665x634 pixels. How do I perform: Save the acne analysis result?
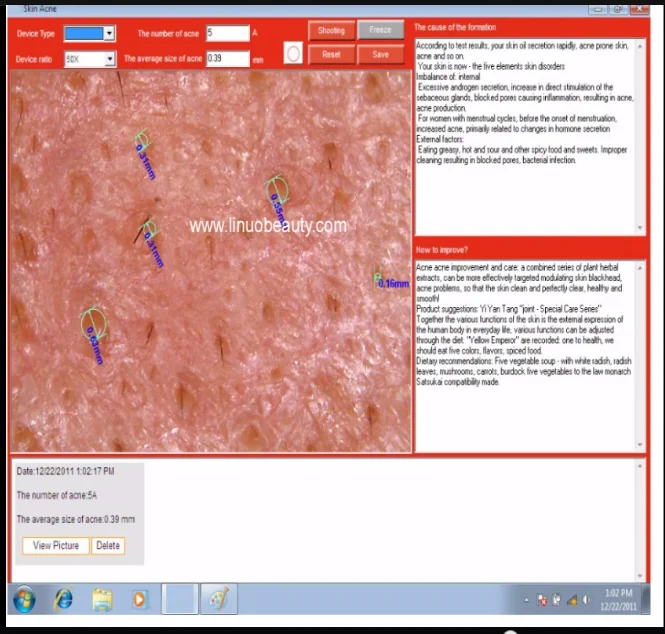pyautogui.click(x=380, y=54)
